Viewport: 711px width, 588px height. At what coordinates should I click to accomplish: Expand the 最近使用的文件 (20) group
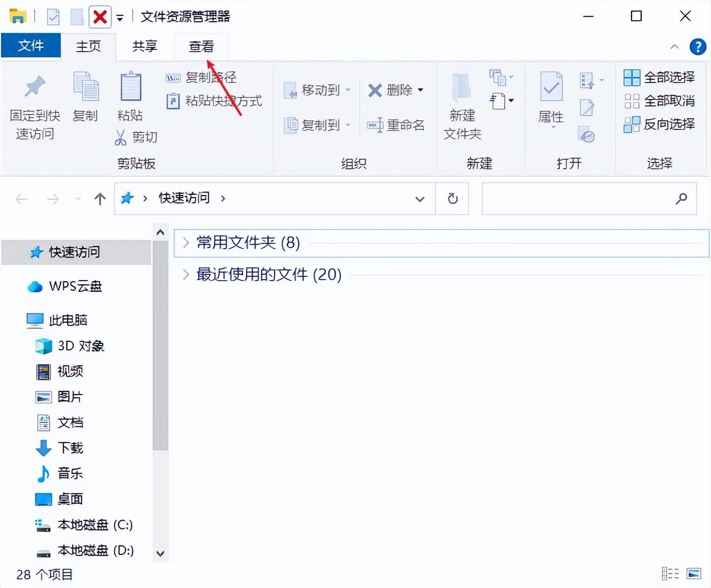pyautogui.click(x=185, y=275)
